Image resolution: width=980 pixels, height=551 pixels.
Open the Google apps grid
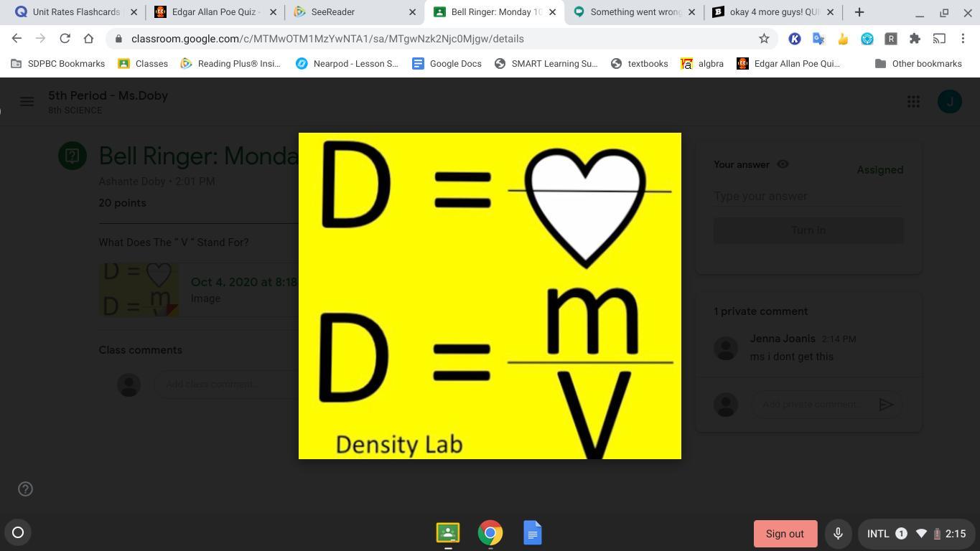pos(913,102)
